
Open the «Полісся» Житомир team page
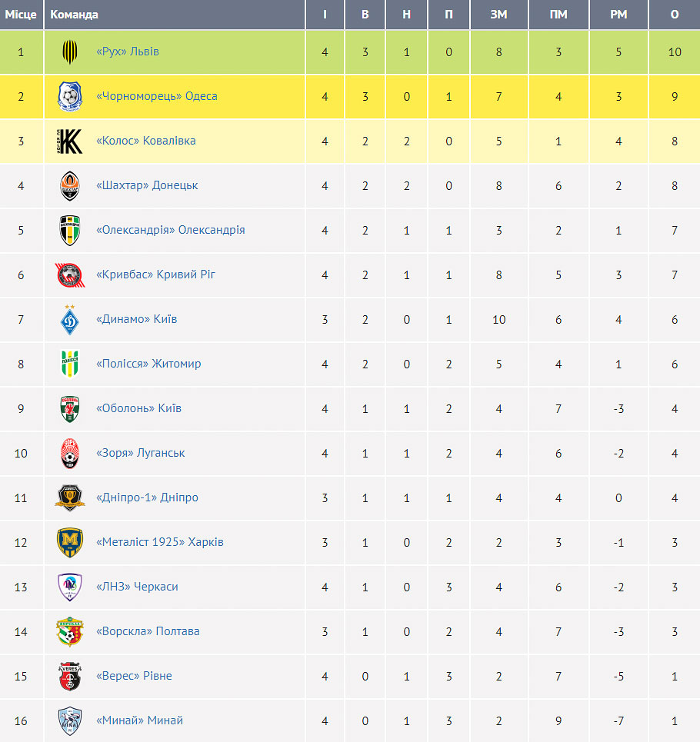(x=148, y=364)
